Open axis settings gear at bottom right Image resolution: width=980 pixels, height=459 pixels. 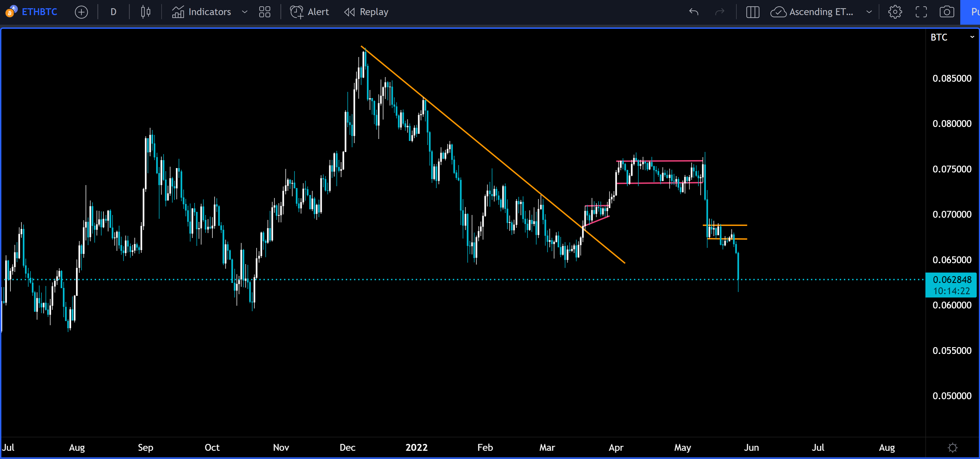952,447
